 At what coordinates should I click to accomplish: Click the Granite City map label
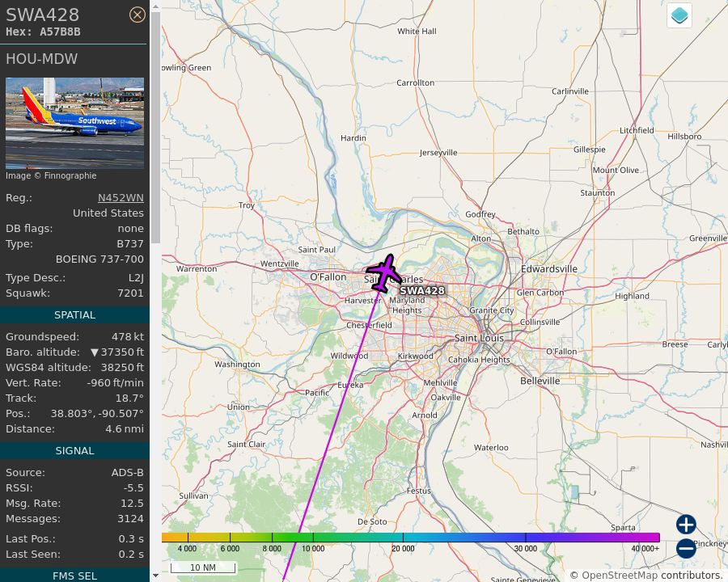[x=492, y=310]
